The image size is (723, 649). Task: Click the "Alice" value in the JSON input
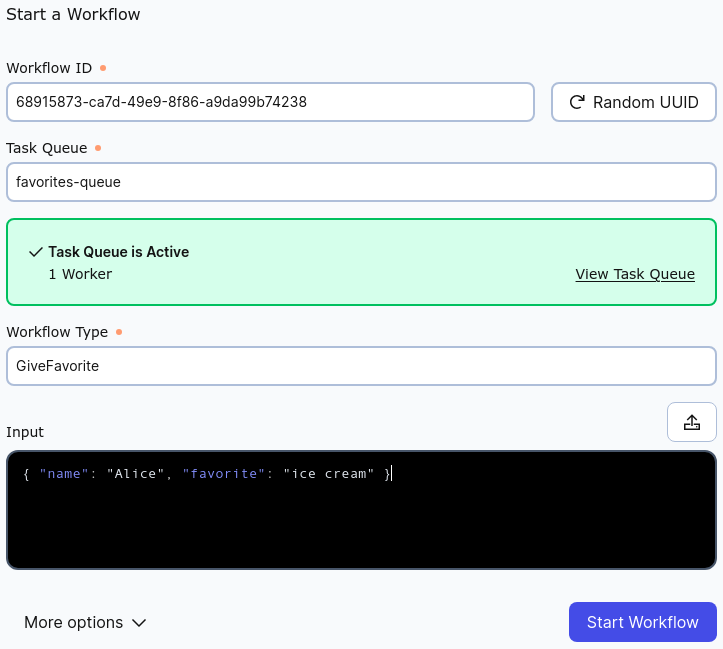click(x=136, y=473)
